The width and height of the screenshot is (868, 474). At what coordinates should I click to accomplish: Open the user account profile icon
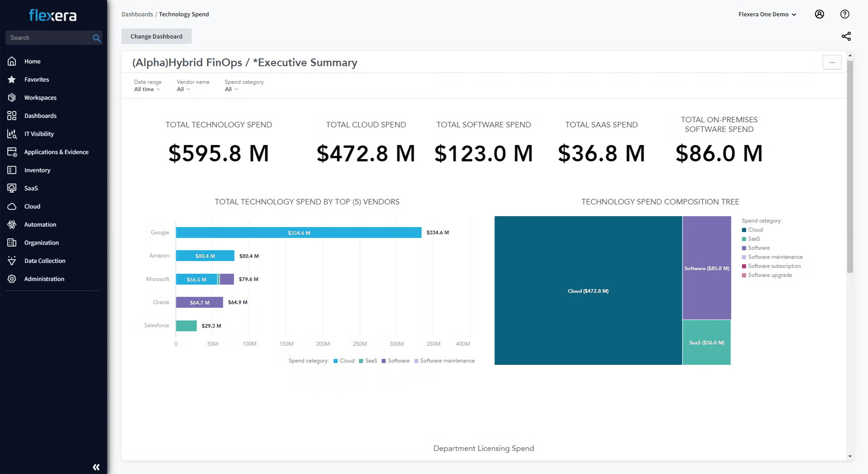pyautogui.click(x=819, y=14)
